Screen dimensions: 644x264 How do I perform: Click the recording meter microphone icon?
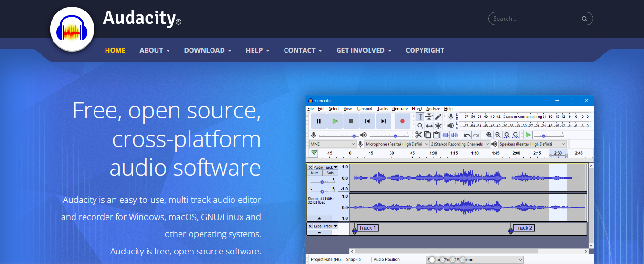pyautogui.click(x=451, y=116)
